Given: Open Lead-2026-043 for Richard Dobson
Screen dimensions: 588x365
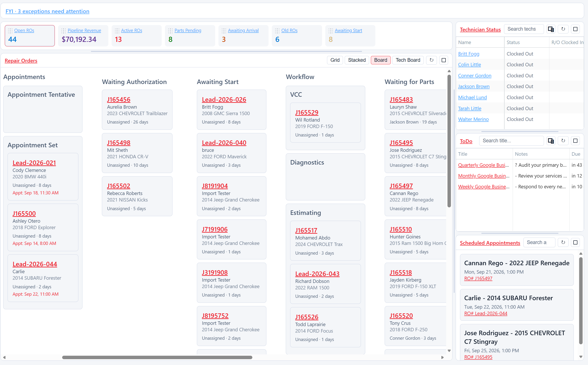Looking at the screenshot, I should tap(317, 274).
